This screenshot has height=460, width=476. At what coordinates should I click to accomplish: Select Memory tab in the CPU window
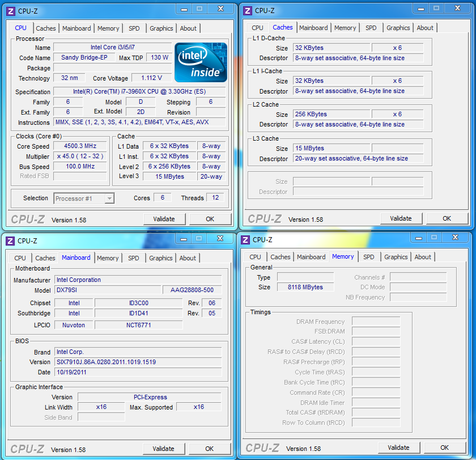pos(108,28)
